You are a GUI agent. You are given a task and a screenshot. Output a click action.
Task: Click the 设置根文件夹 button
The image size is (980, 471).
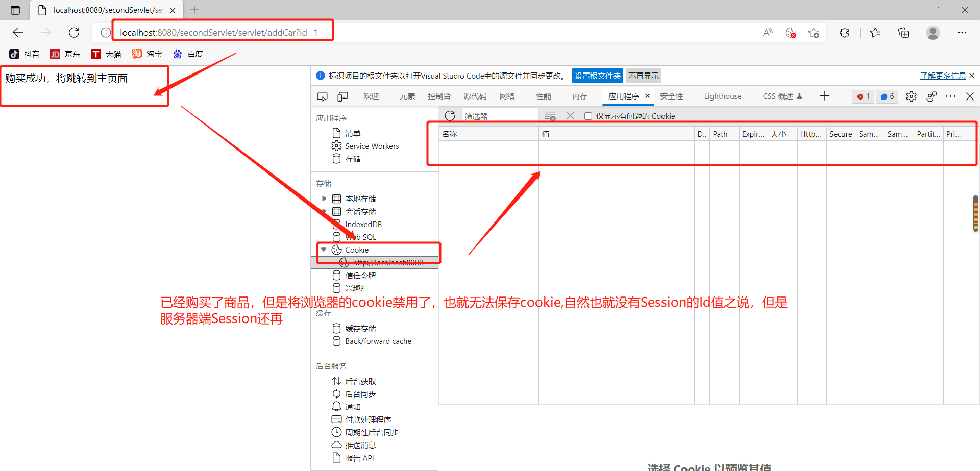(x=598, y=76)
